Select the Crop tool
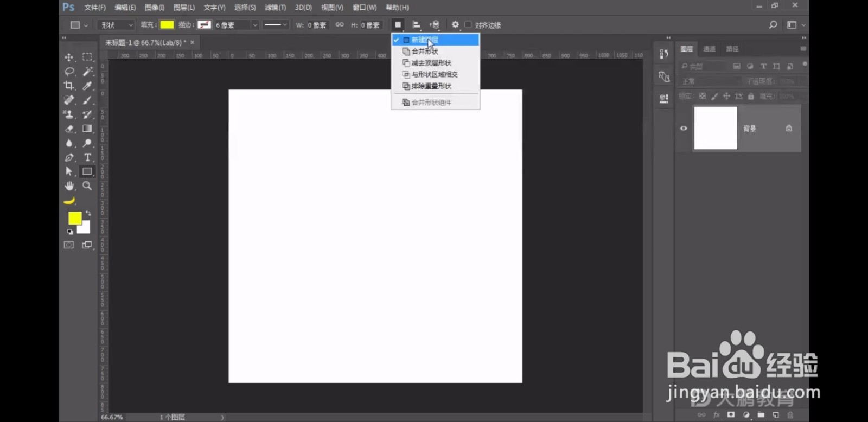Viewport: 868px width, 422px height. 69,86
